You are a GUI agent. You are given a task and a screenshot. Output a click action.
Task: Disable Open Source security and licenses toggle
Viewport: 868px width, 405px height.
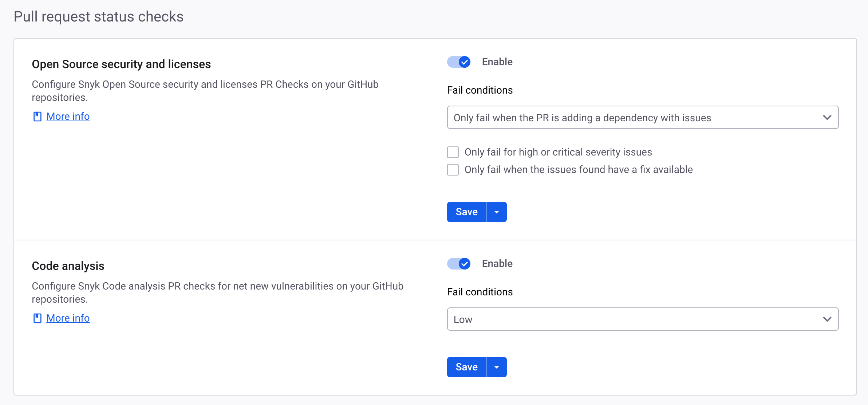coord(459,62)
